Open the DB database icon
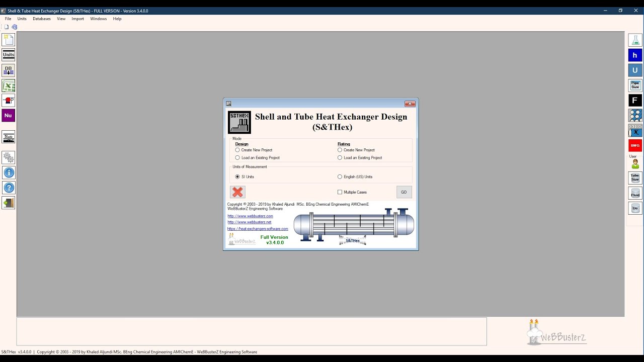644x362 pixels. pos(8,70)
